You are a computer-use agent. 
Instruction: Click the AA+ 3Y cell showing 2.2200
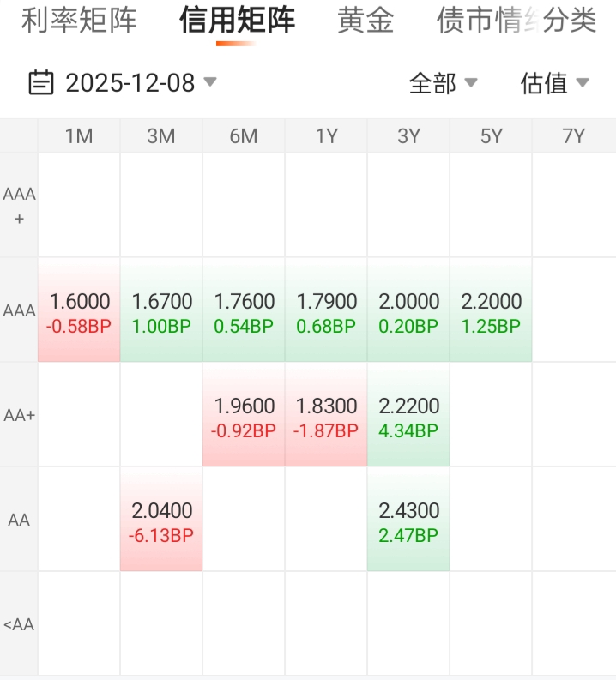pos(408,417)
